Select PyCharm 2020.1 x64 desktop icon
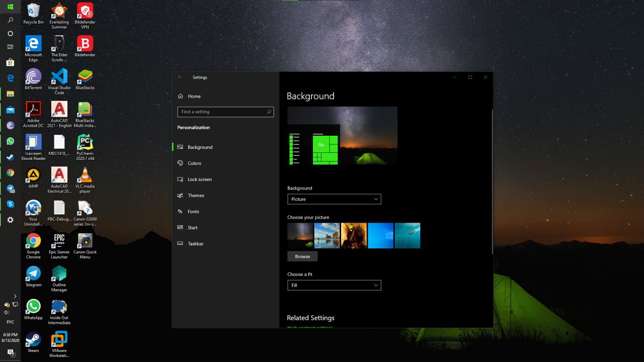This screenshot has height=362, width=644. coord(85,147)
